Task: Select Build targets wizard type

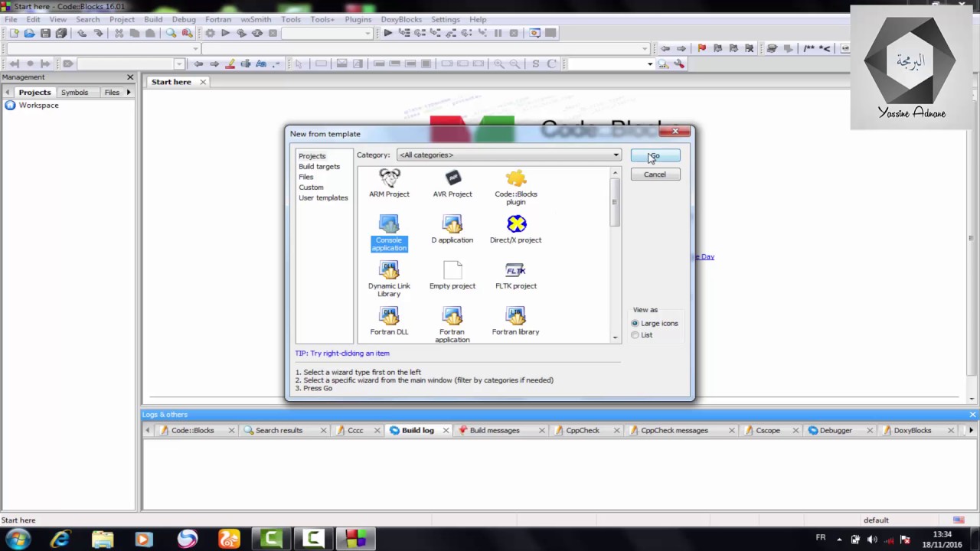Action: click(319, 166)
